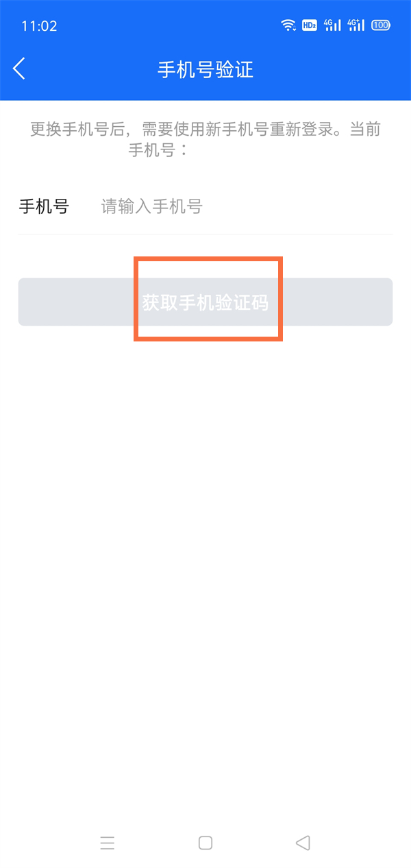Open recent apps via three-line navigation icon
Viewport: 411px width, 868px height.
click(x=108, y=843)
